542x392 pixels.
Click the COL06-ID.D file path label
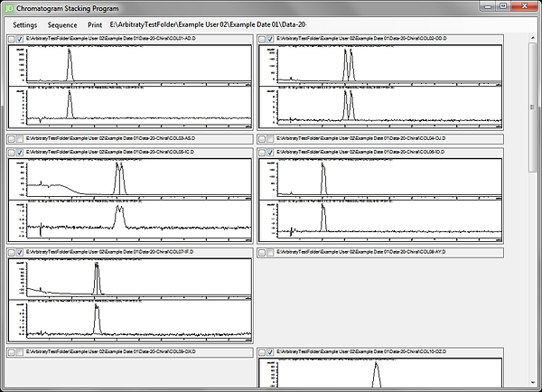click(360, 152)
